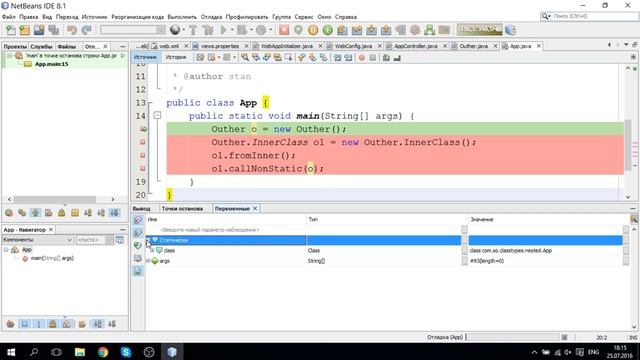Open the Файлы panel tab
The width and height of the screenshot is (640, 360).
[67, 47]
